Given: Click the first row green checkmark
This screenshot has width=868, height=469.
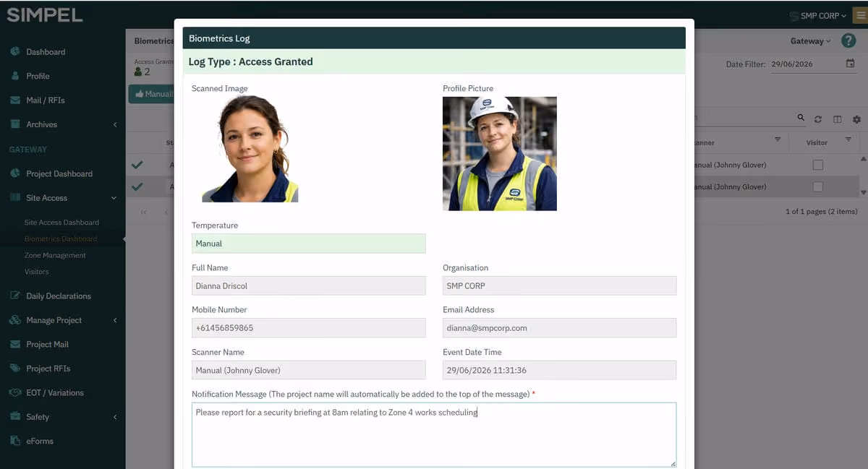Looking at the screenshot, I should [137, 165].
